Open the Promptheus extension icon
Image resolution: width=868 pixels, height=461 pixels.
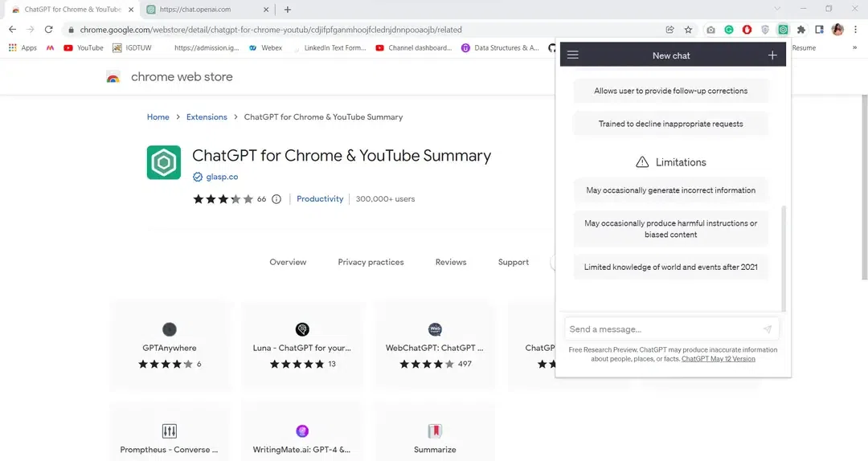(170, 431)
